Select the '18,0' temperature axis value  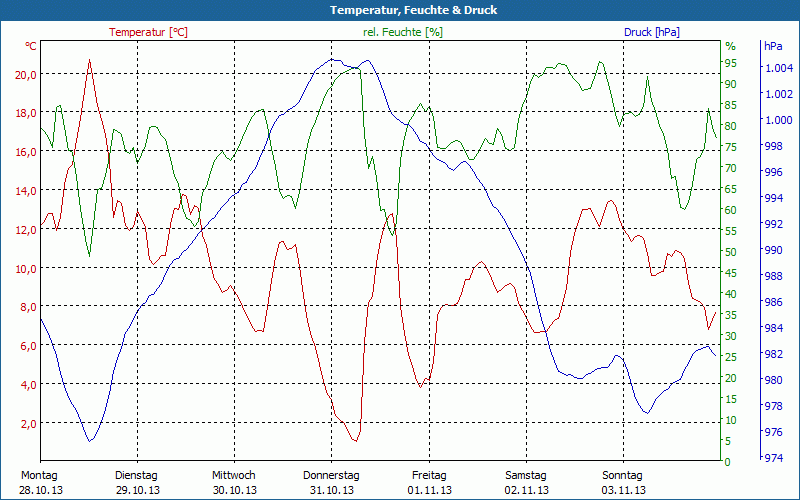pos(26,113)
